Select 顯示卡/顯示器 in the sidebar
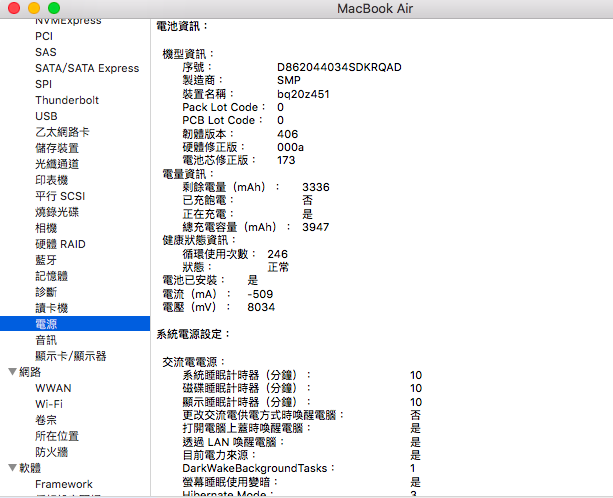 71,356
